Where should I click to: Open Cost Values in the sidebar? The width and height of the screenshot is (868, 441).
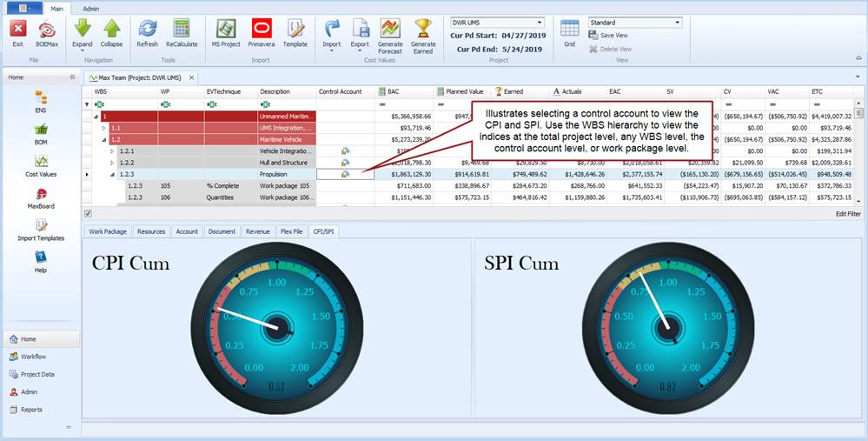pyautogui.click(x=40, y=161)
